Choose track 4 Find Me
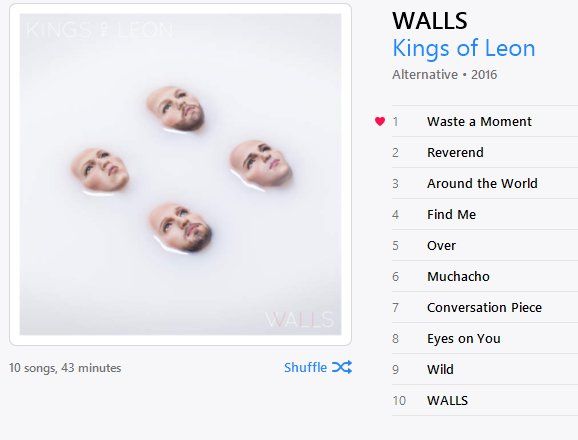578x440 pixels. click(x=451, y=214)
